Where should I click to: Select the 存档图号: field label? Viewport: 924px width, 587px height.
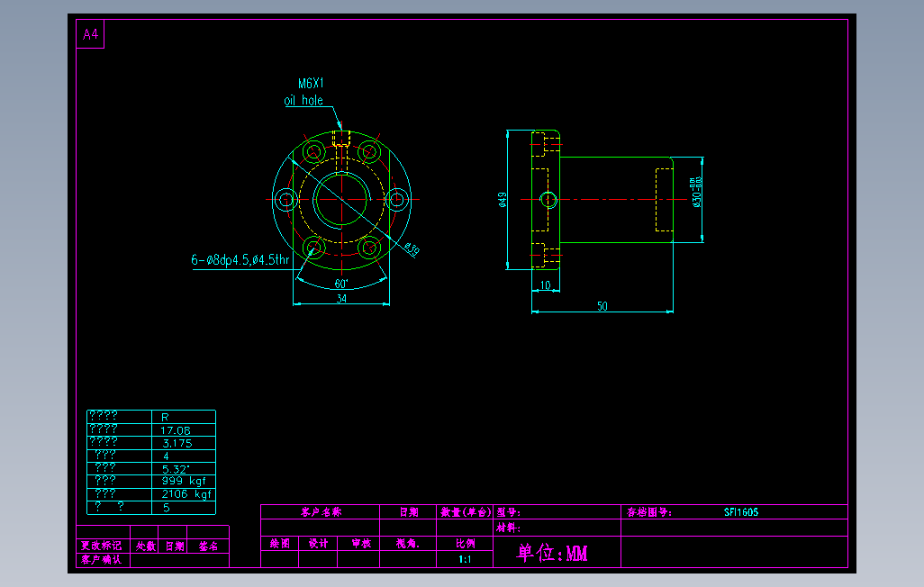click(648, 512)
